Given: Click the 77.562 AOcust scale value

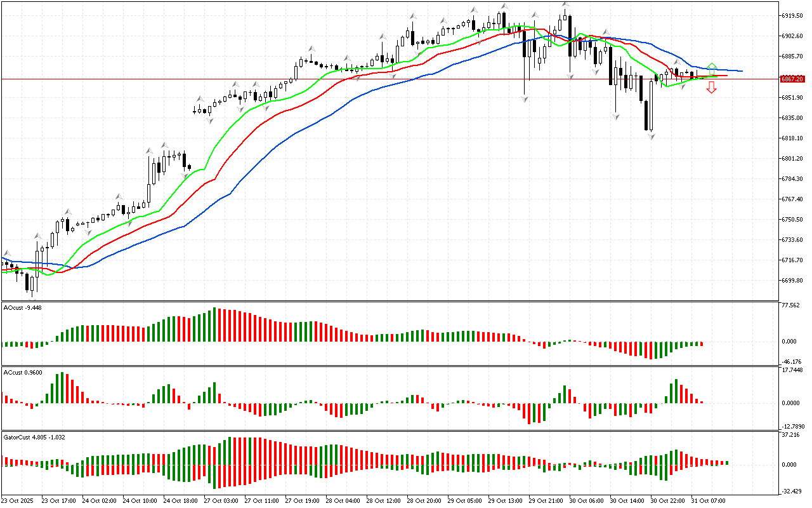Looking at the screenshot, I should click(791, 305).
